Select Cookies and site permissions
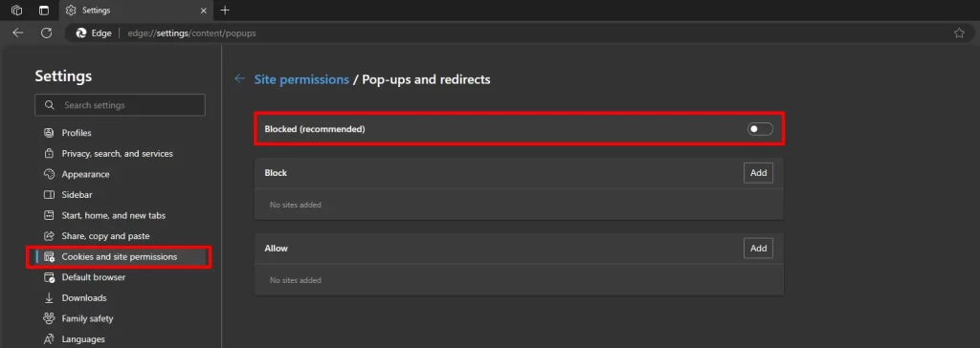 point(119,257)
